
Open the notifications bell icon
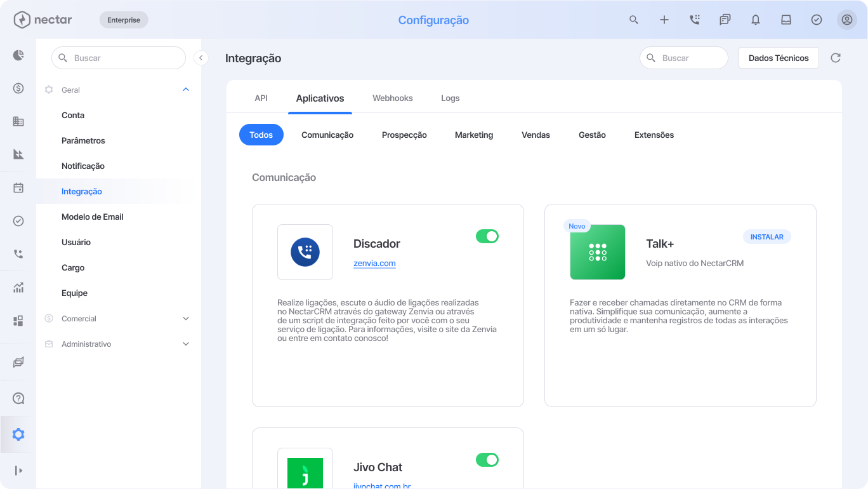click(x=756, y=20)
